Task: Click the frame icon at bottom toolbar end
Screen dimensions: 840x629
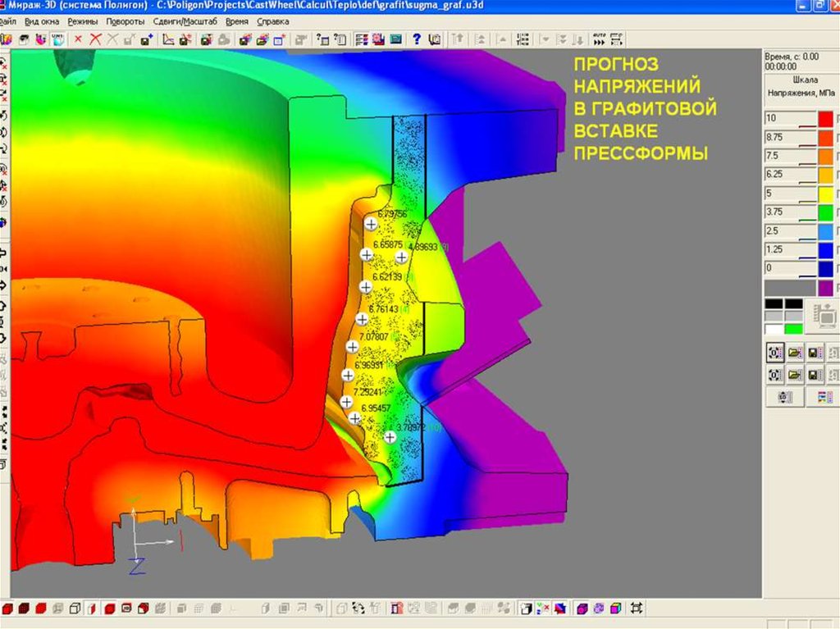Action: click(637, 608)
